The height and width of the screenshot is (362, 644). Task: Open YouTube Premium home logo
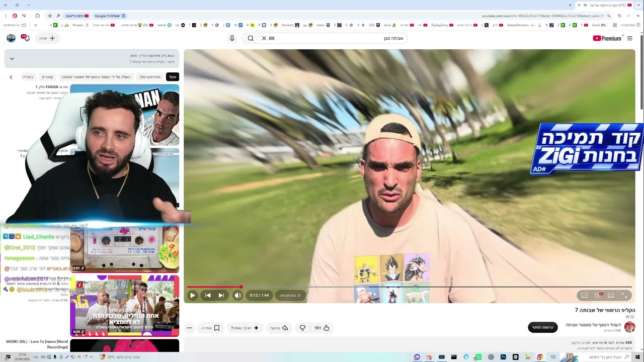607,38
